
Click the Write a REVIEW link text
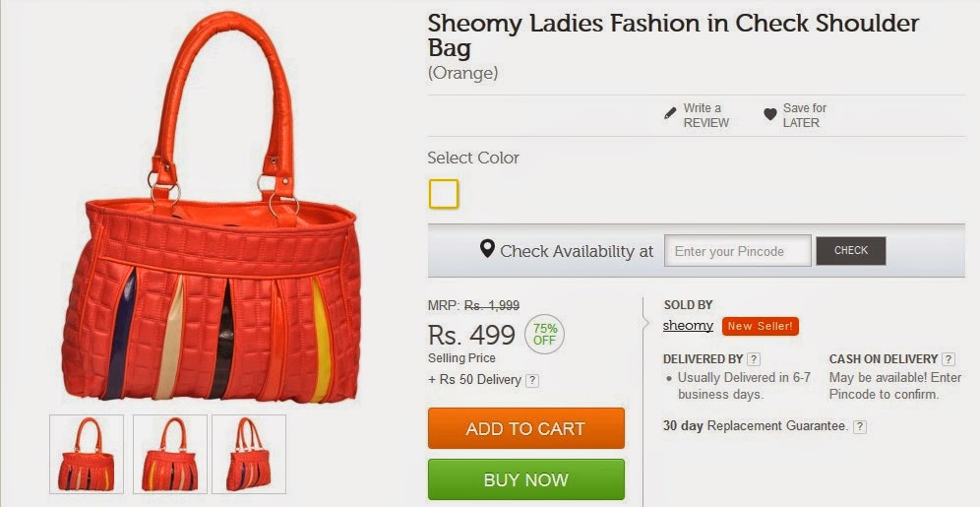[x=705, y=115]
